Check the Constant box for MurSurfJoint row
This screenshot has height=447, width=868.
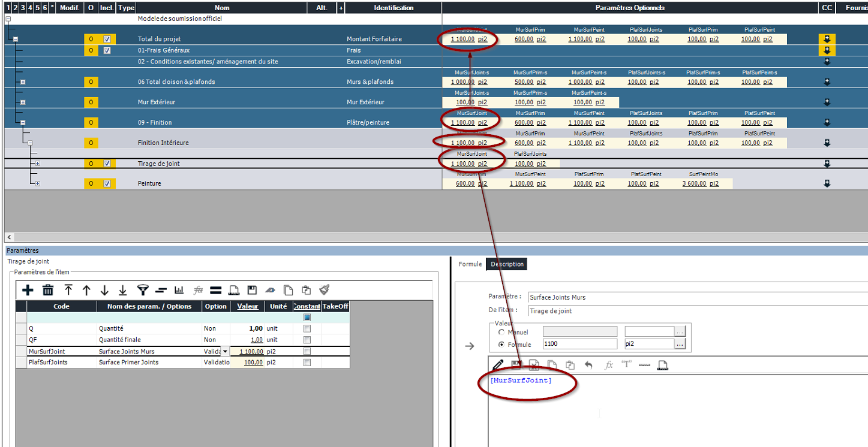tap(307, 352)
